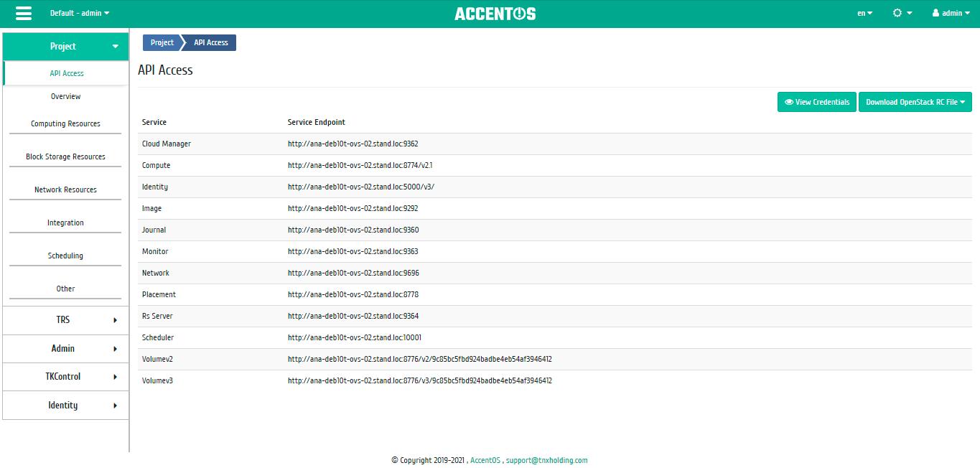
Task: Open Overview in the sidebar
Action: pos(66,96)
